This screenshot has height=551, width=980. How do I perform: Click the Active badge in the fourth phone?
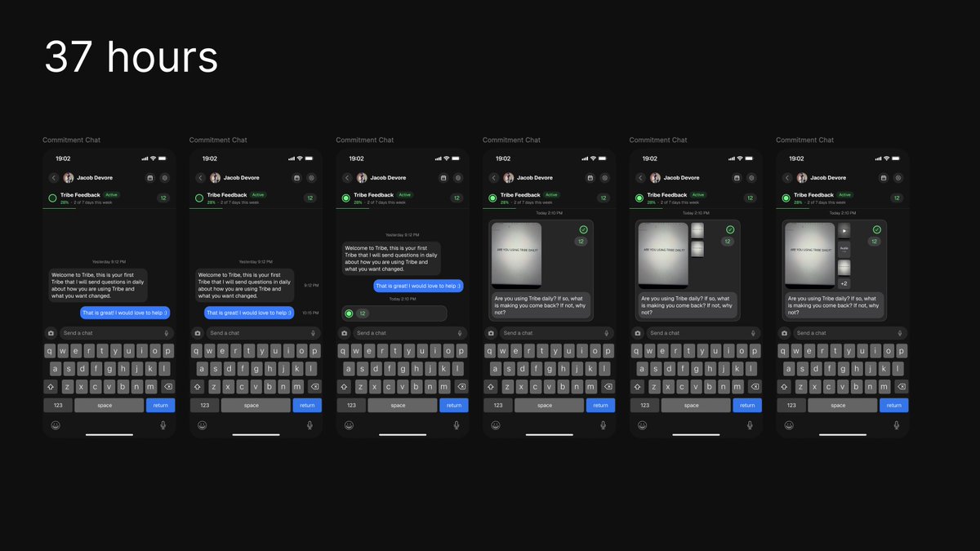click(551, 195)
